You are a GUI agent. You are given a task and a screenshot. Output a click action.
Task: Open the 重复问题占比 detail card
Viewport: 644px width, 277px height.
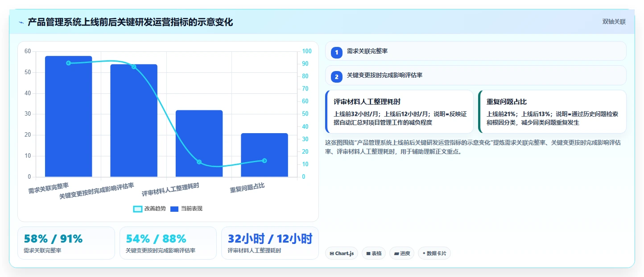click(552, 112)
